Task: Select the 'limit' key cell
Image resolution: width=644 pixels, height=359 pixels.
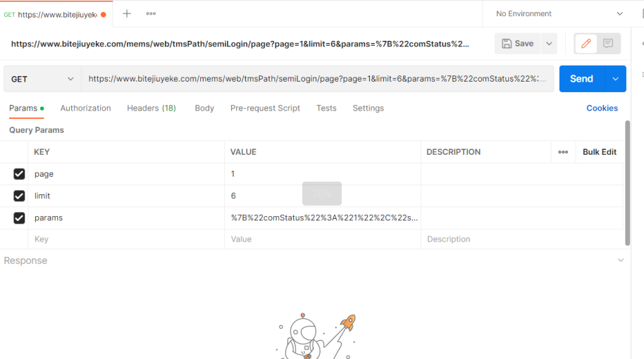Action: (126, 196)
